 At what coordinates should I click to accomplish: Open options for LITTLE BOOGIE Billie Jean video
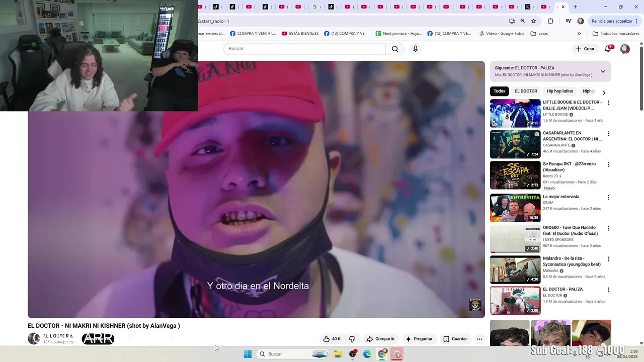[608, 103]
